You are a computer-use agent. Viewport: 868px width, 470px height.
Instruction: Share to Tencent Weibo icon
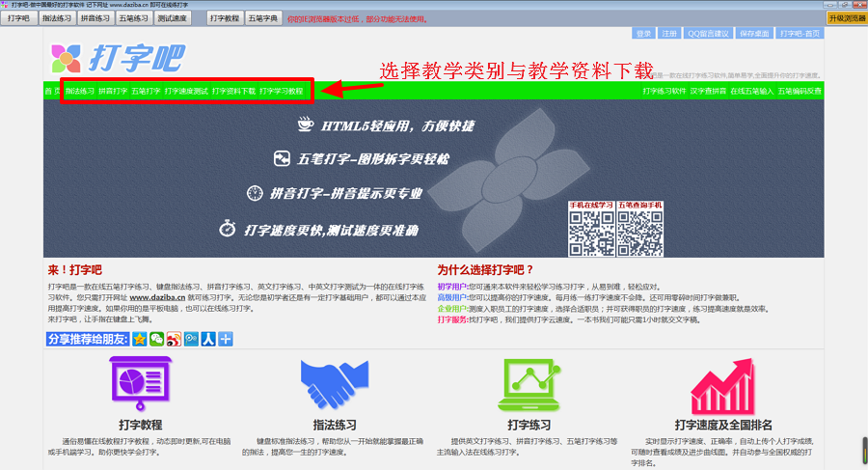(x=191, y=339)
